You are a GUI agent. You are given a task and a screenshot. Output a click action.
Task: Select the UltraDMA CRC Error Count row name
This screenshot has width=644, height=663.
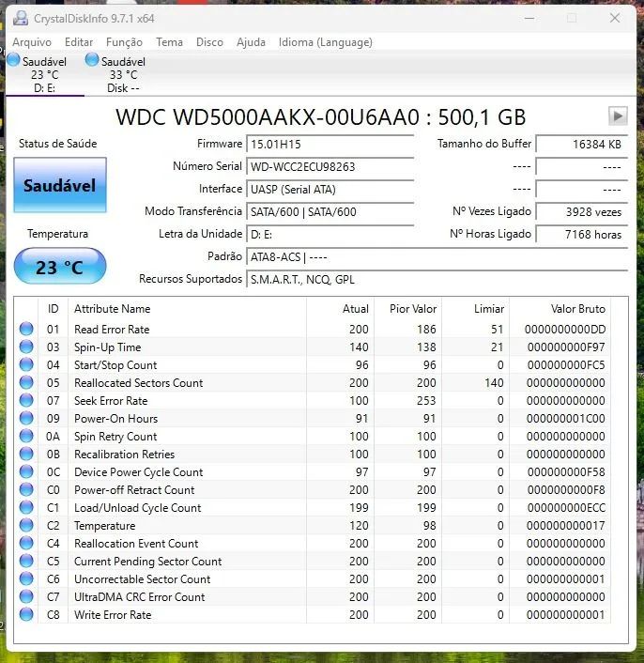point(140,597)
